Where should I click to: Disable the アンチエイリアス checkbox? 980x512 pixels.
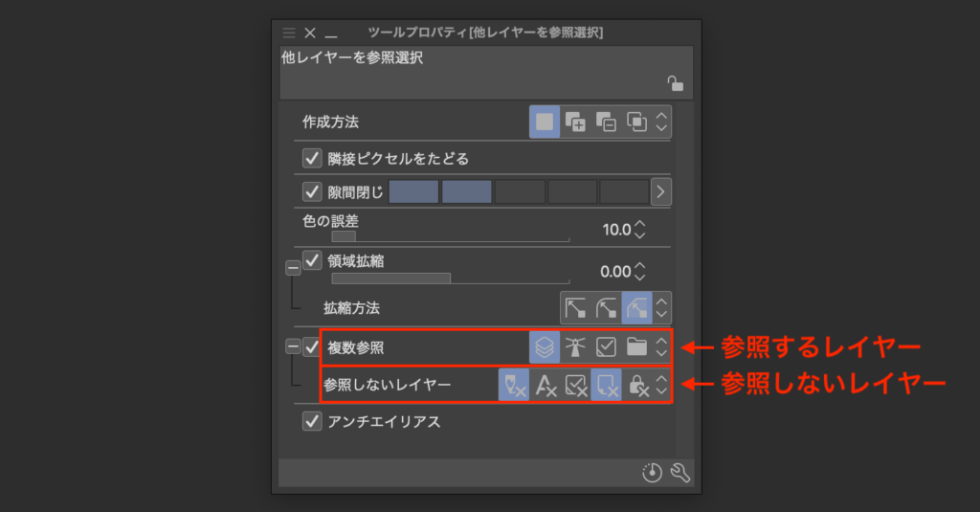(312, 421)
